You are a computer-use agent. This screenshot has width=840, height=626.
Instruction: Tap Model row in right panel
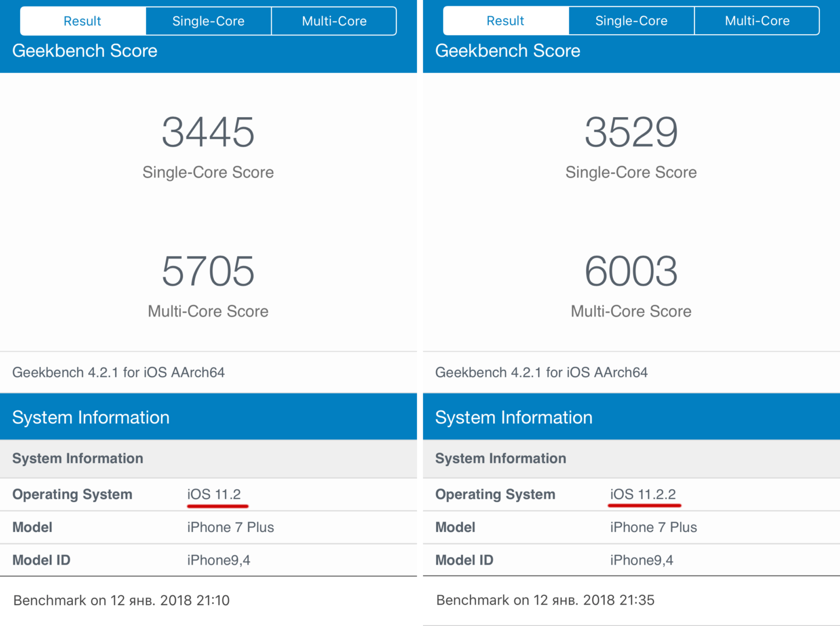631,527
